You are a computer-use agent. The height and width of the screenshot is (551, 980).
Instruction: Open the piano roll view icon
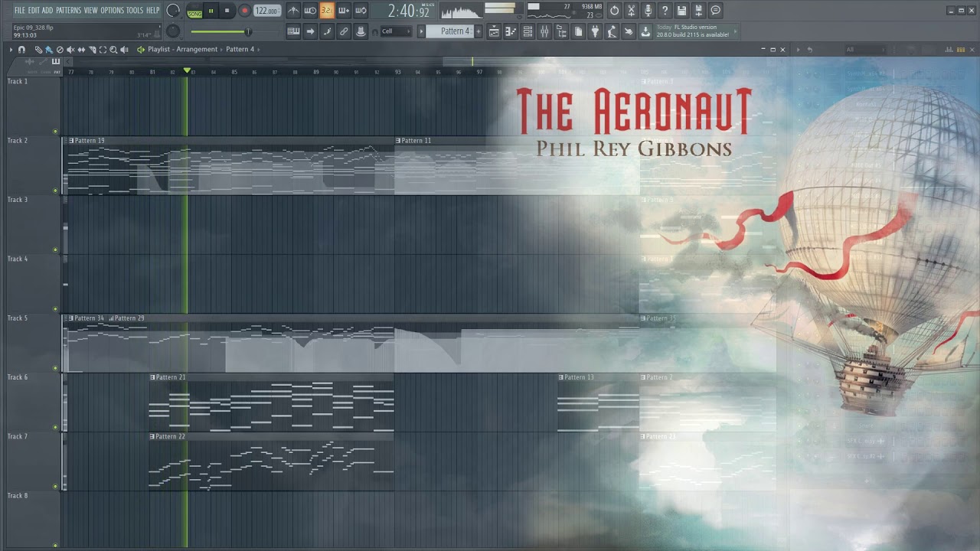(511, 31)
